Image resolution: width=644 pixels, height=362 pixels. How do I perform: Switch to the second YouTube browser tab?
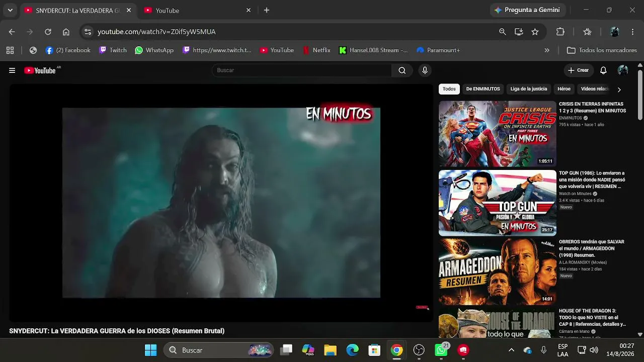197,10
